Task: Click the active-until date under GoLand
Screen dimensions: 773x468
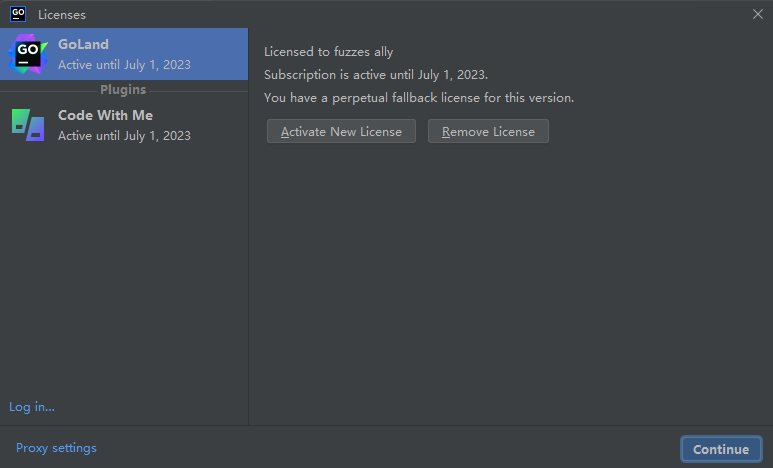Action: [124, 65]
